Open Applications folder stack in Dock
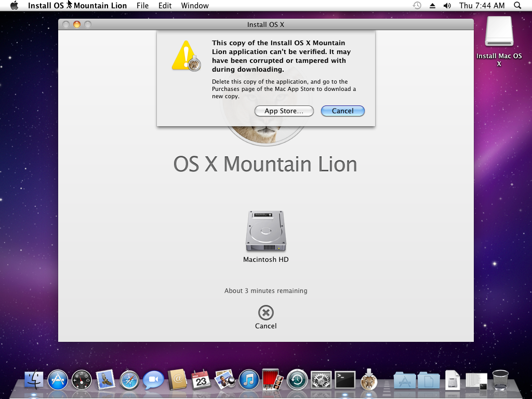Image resolution: width=532 pixels, height=399 pixels. pos(404,380)
